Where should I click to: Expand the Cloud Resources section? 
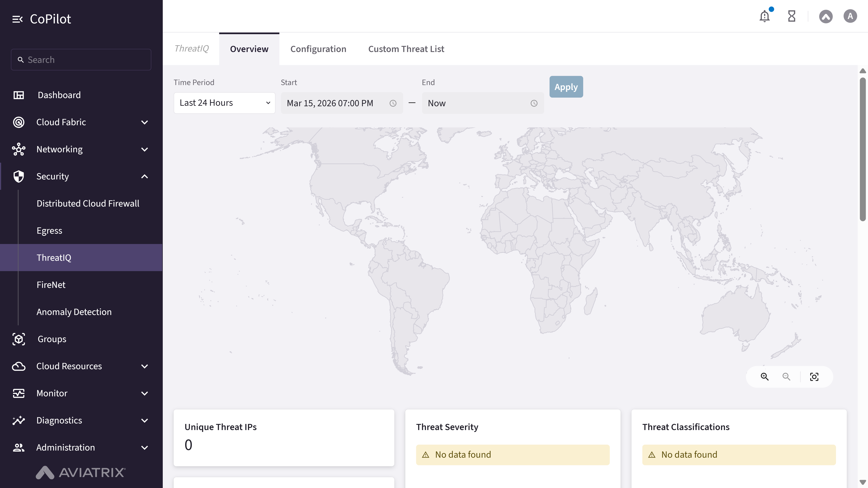click(145, 366)
